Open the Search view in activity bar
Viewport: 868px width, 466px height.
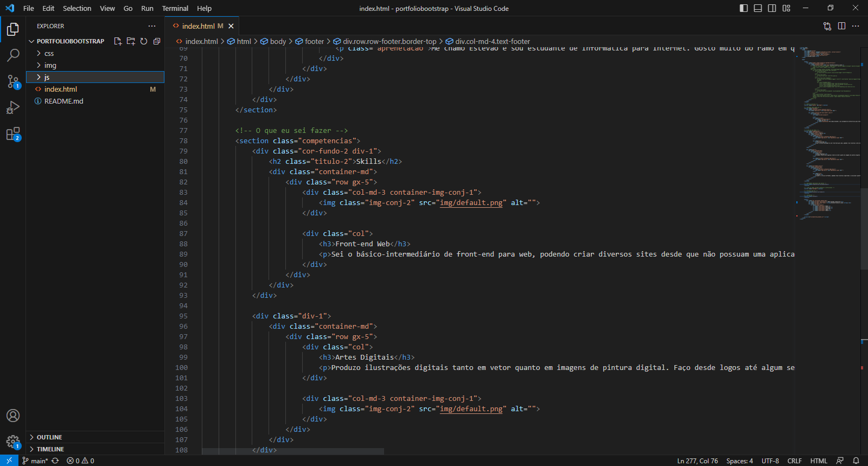coord(13,55)
